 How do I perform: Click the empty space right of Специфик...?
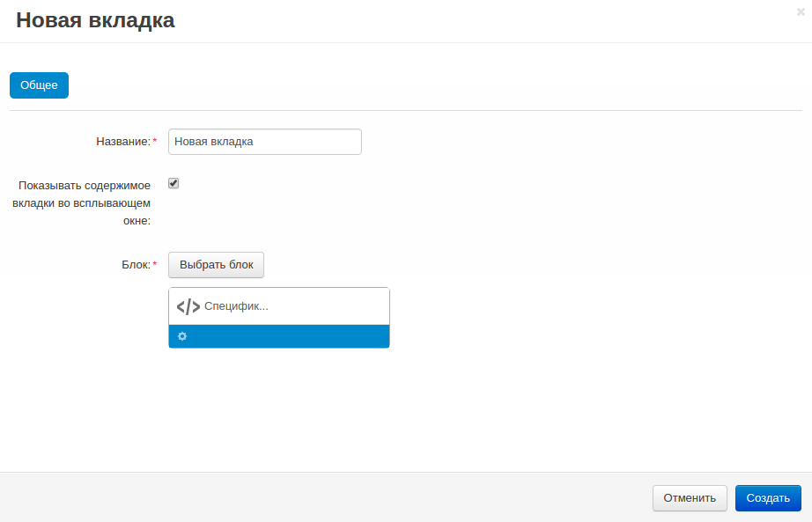pyautogui.click(x=335, y=306)
